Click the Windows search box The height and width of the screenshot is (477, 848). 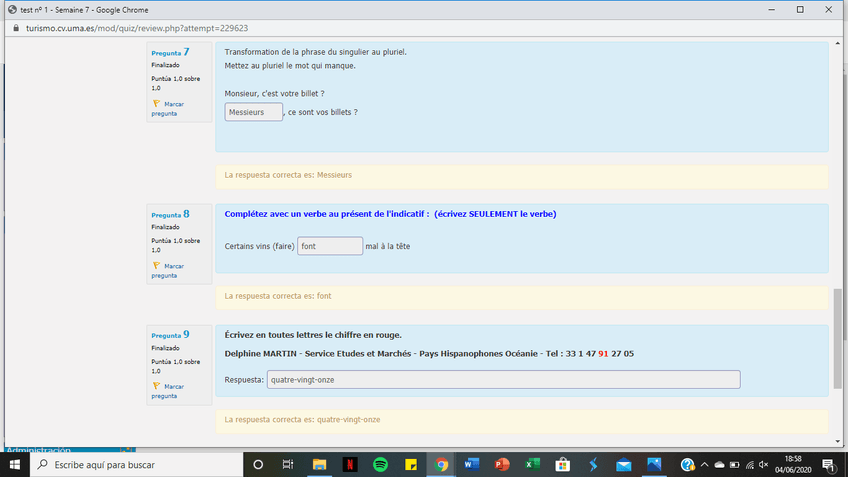(140, 465)
